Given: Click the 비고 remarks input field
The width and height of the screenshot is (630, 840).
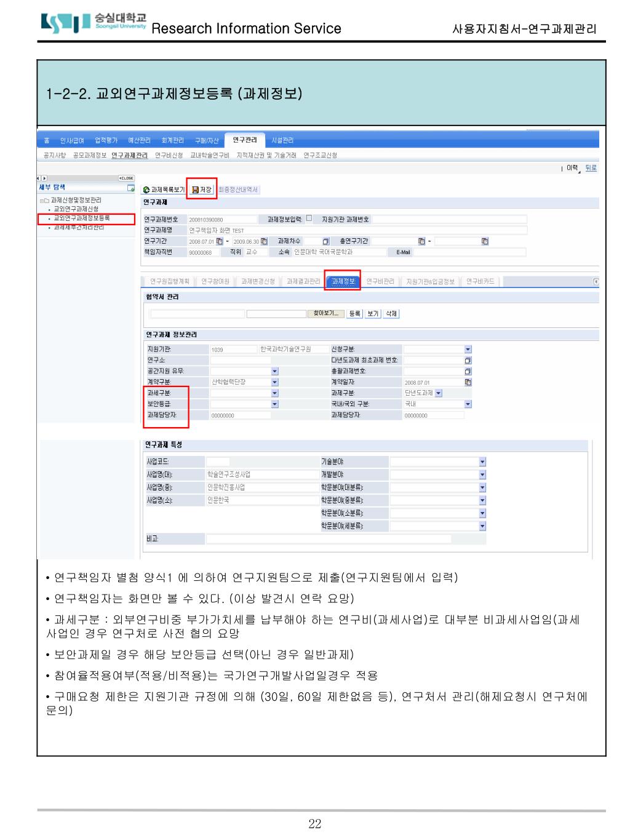Looking at the screenshot, I should pos(329,539).
